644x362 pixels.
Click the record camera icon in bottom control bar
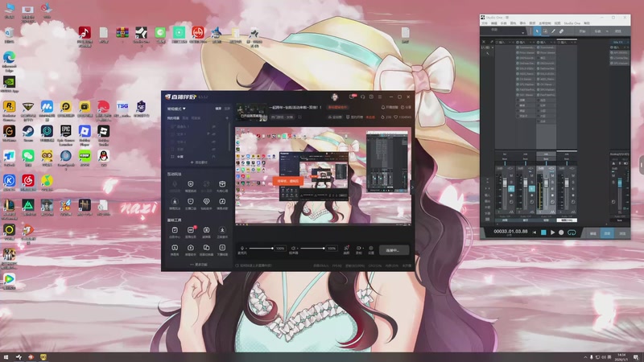(x=358, y=249)
